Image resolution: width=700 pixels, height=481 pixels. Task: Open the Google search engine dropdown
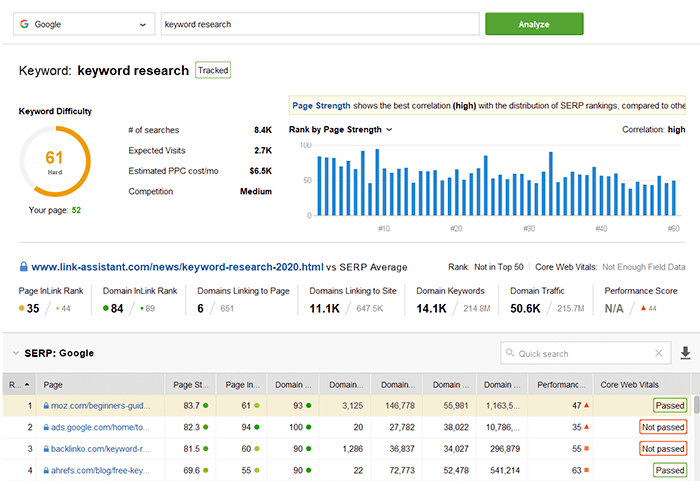[x=84, y=24]
